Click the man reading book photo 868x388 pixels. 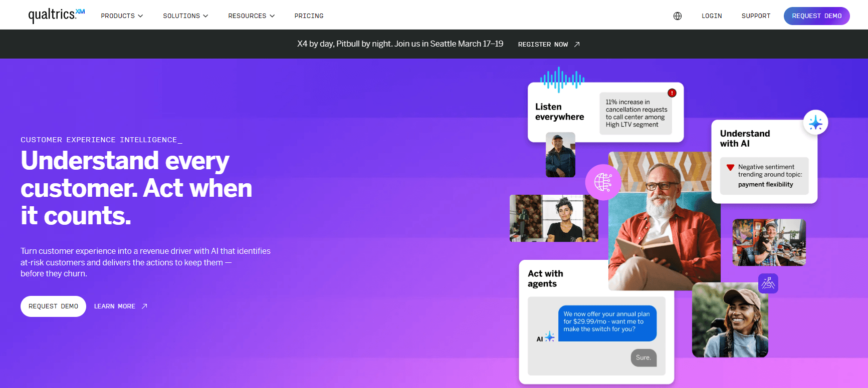coord(664,221)
